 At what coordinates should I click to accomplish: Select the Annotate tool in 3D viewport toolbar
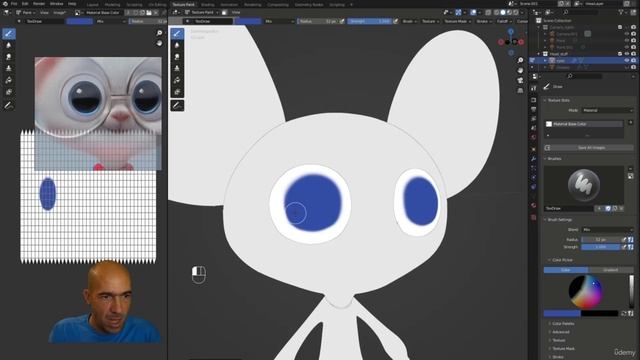click(177, 106)
